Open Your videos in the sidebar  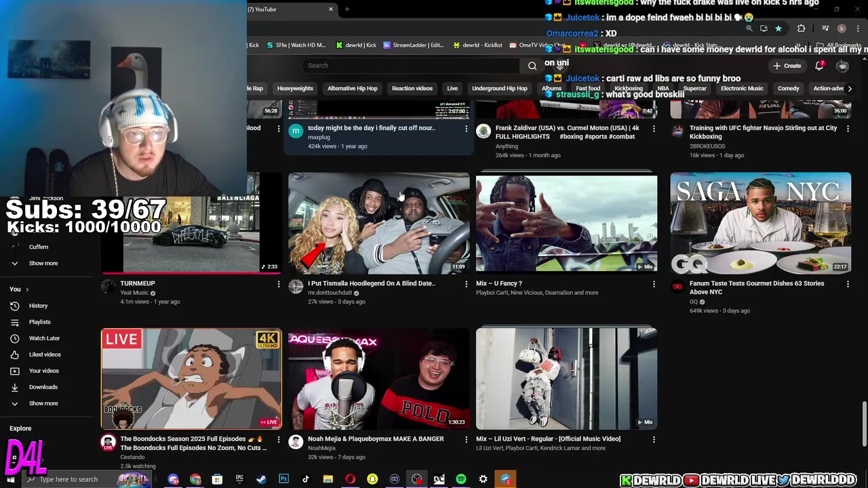coord(43,371)
